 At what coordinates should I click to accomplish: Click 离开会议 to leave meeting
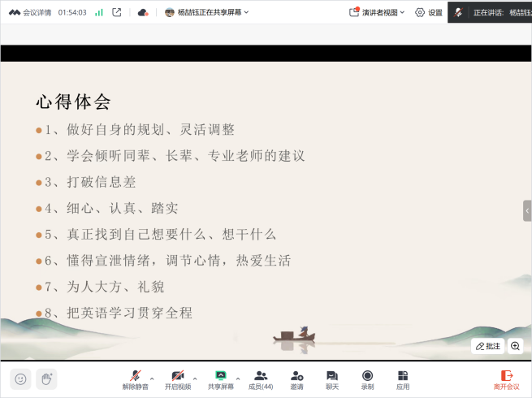(507, 379)
